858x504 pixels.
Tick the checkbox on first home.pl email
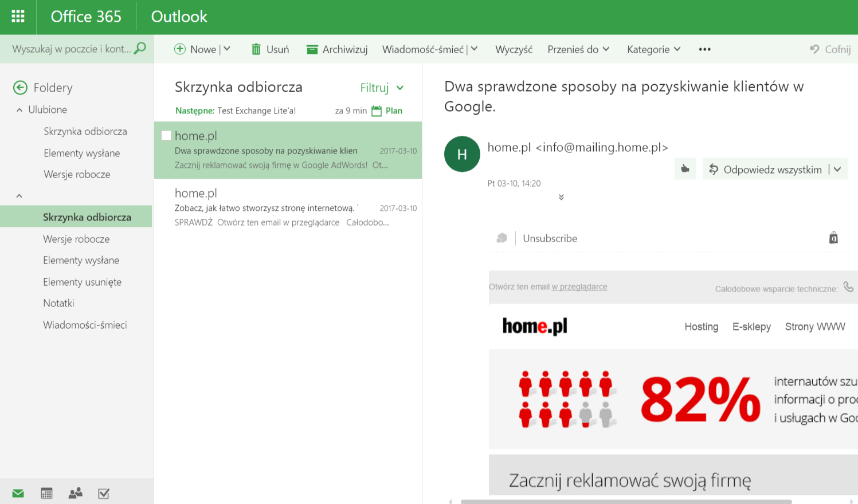pos(166,136)
